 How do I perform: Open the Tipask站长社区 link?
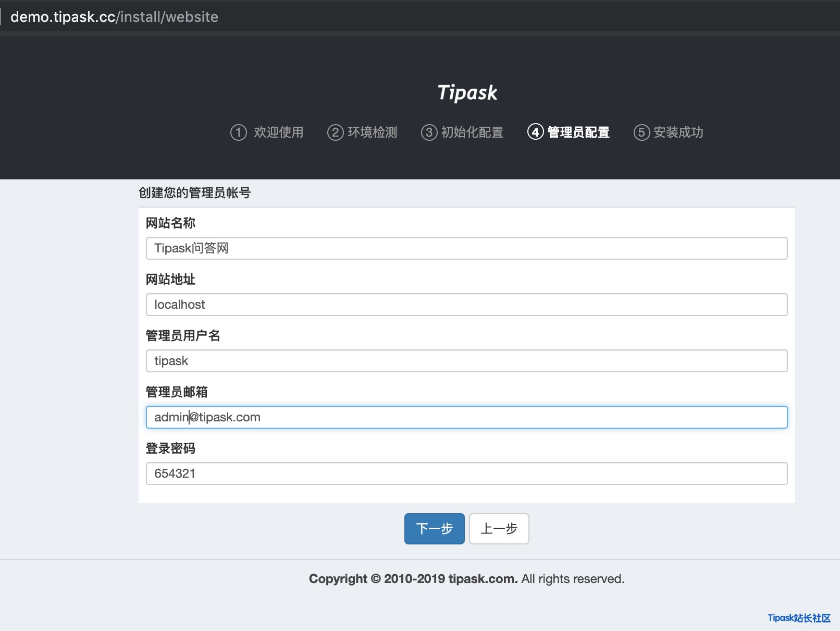coord(799,618)
